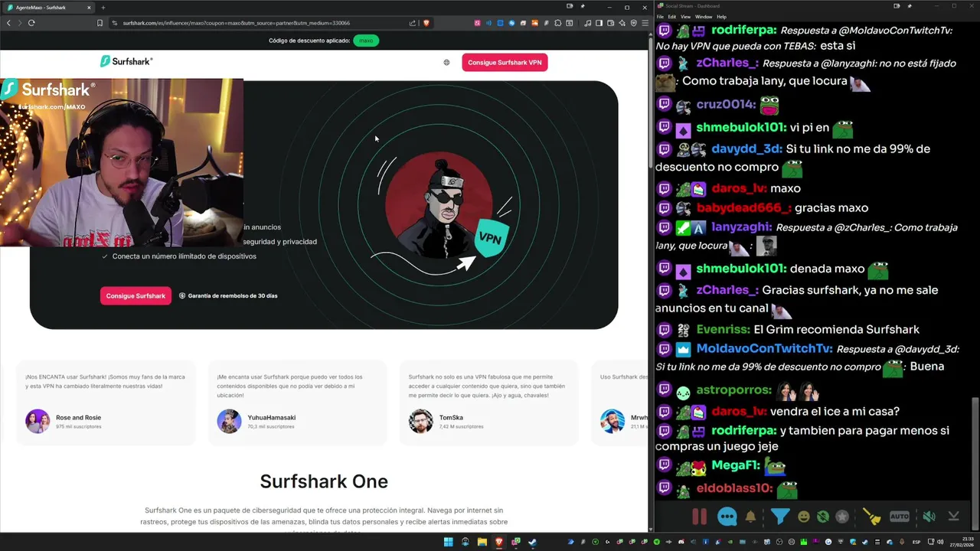
Task: Click the pink extension icon in toolbar
Action: (478, 23)
